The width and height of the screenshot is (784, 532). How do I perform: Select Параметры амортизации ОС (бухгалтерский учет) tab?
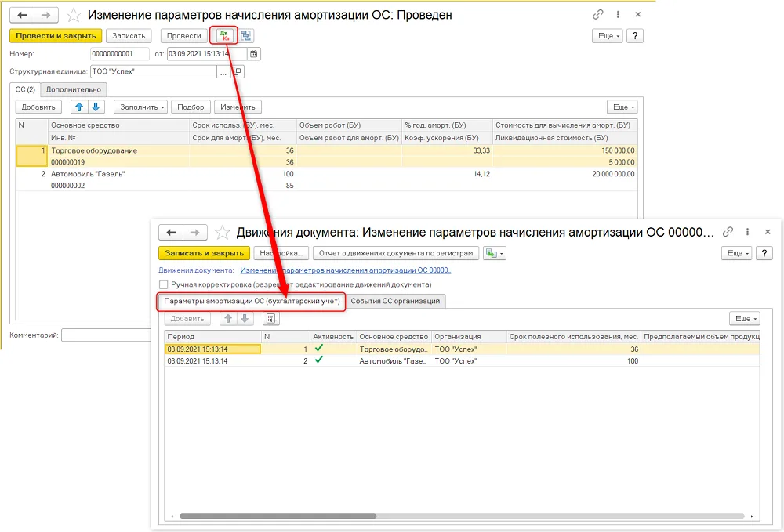(252, 301)
